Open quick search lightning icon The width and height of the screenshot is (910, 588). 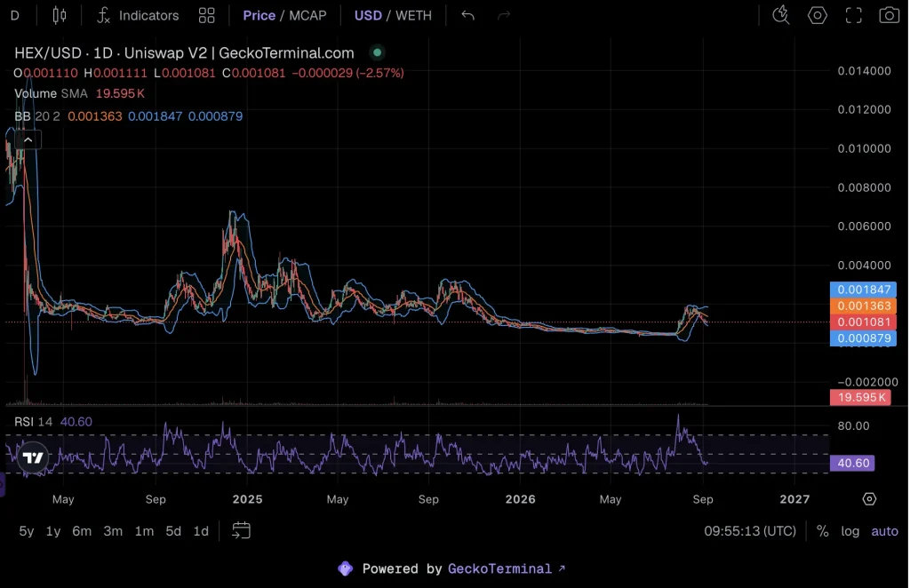tap(781, 16)
